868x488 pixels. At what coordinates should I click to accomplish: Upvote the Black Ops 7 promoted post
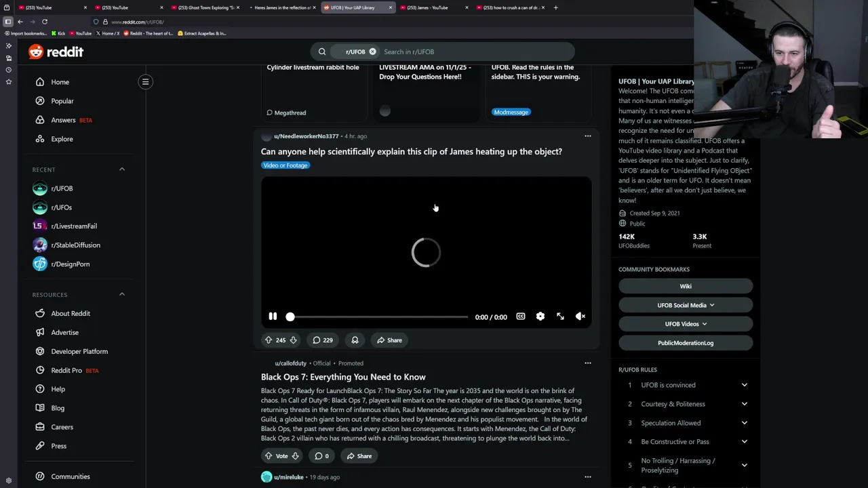[269, 456]
